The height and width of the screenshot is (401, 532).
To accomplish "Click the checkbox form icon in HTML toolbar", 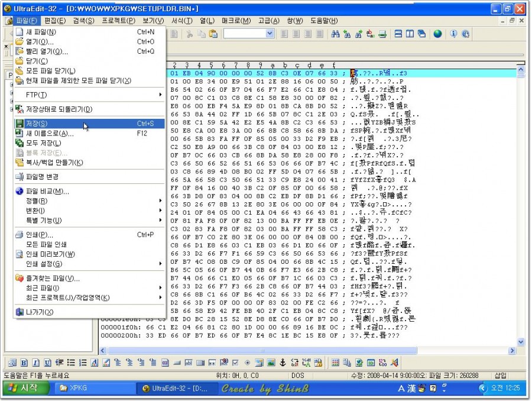I will tap(235, 363).
